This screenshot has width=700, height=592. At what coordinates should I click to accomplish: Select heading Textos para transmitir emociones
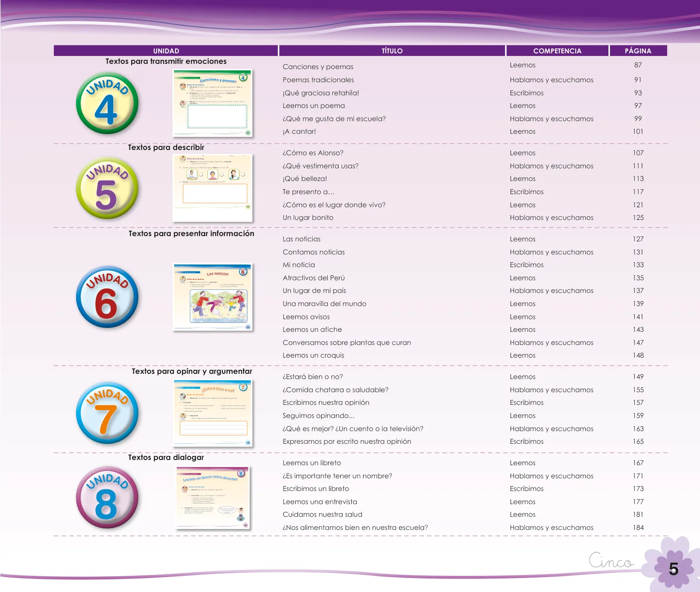point(166,61)
